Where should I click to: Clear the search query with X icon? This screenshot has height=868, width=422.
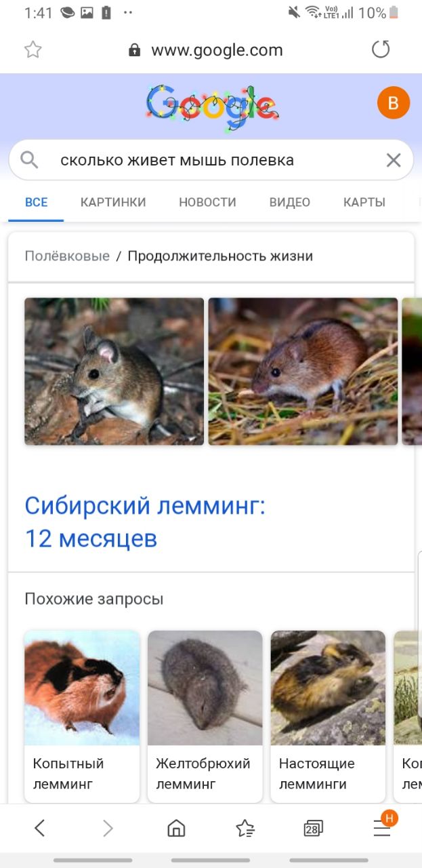coord(394,160)
